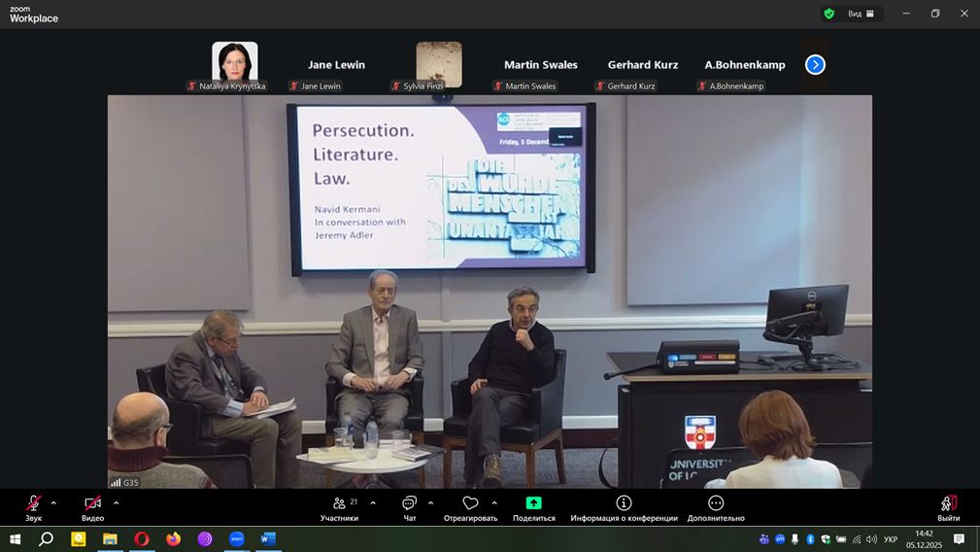Click the G35 signal strength indicator

(x=123, y=482)
